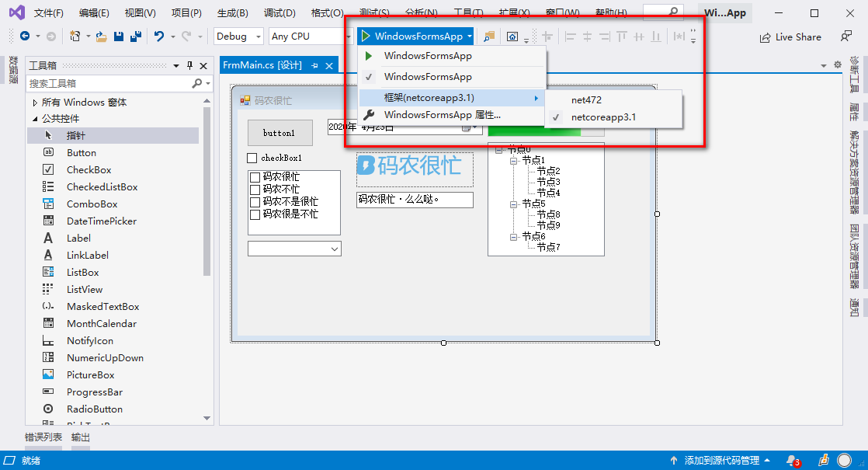
Task: Click the start button's dropdown arrow
Action: (470, 37)
